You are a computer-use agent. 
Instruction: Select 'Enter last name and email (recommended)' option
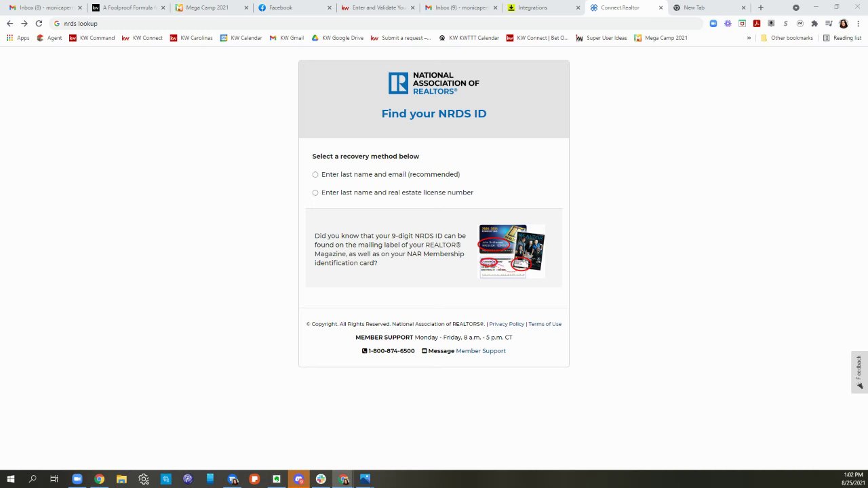[386, 174]
